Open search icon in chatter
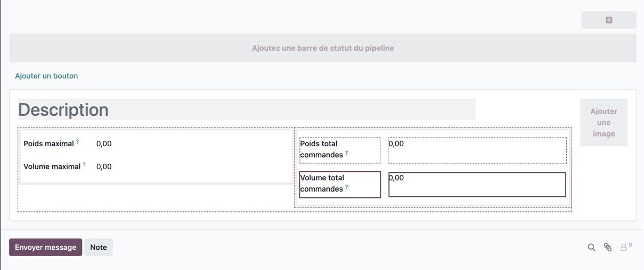Image resolution: width=644 pixels, height=270 pixels. [591, 247]
